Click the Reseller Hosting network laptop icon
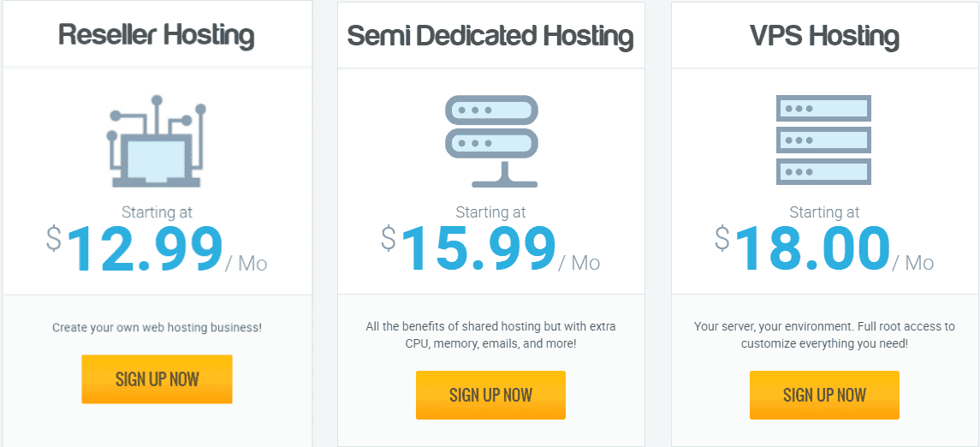The width and height of the screenshot is (980, 447). click(x=157, y=141)
